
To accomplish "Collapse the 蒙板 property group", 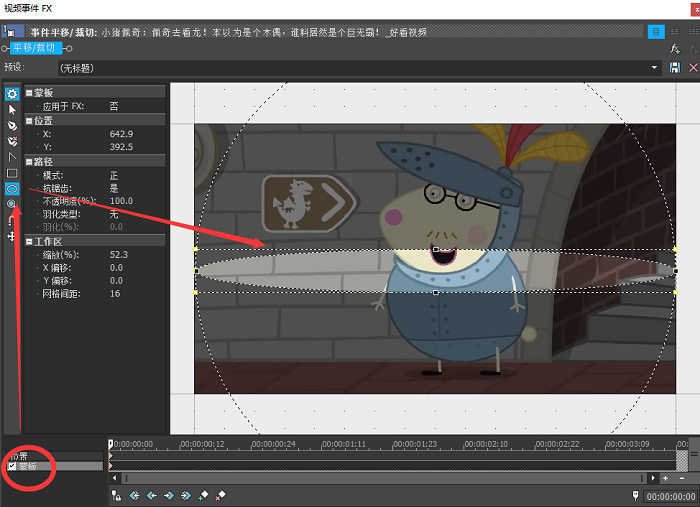I will (x=29, y=93).
